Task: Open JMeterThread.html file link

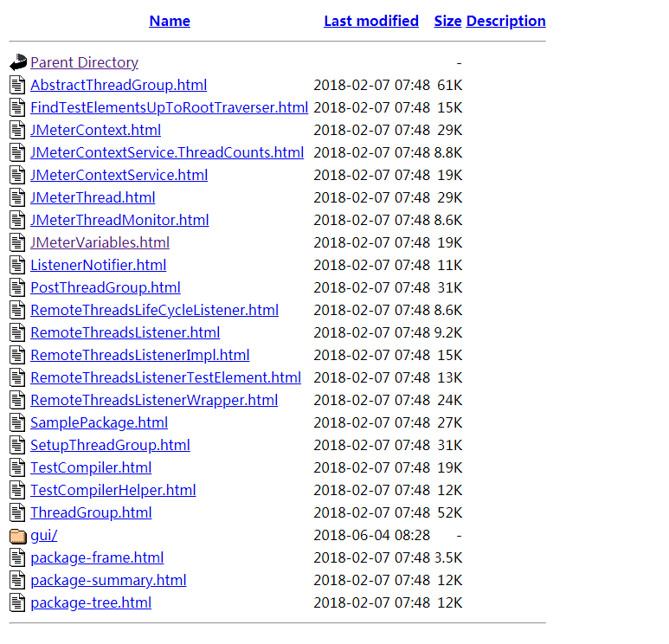Action: 93,197
